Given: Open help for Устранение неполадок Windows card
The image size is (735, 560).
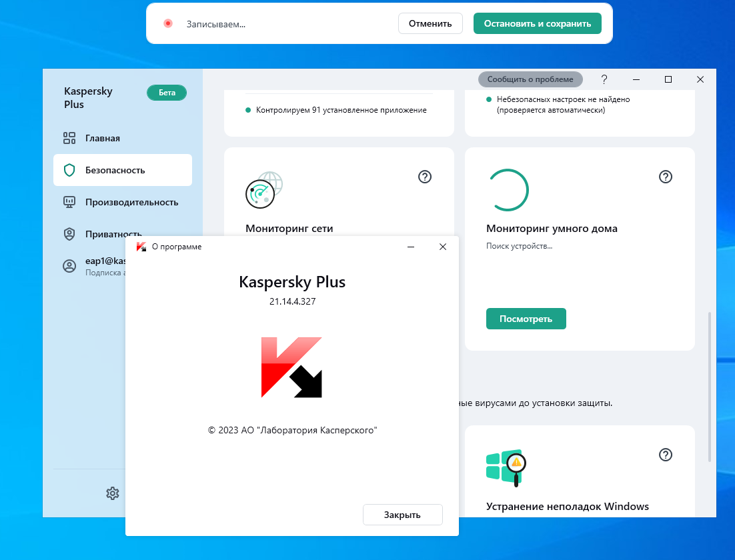Looking at the screenshot, I should 666,455.
